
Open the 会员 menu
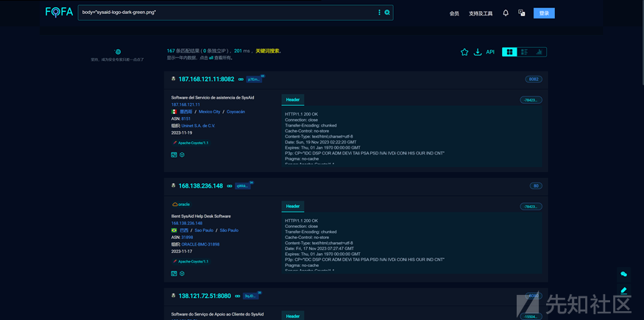click(x=454, y=13)
